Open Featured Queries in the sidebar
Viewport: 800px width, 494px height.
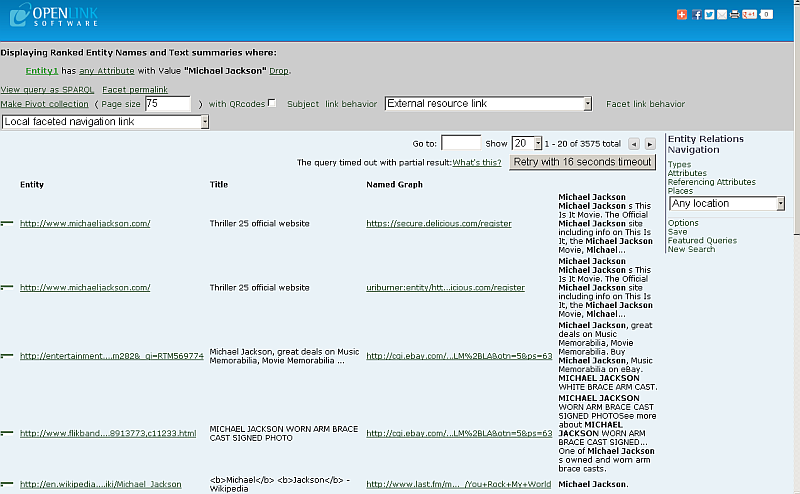702,240
